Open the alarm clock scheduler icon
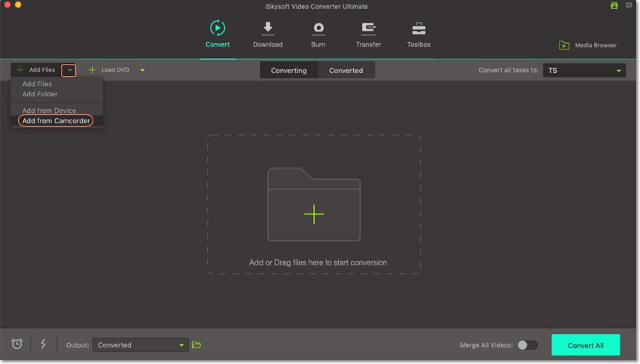 [x=17, y=344]
